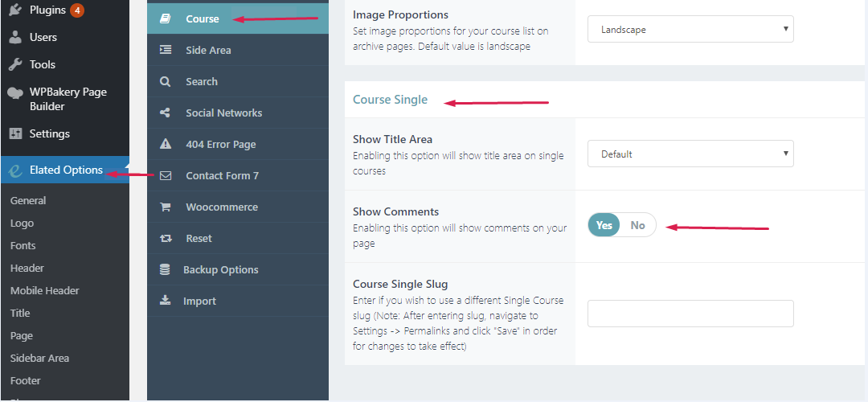Click the Course Single Slug option label
Screen dimensions: 868x402
coord(400,284)
